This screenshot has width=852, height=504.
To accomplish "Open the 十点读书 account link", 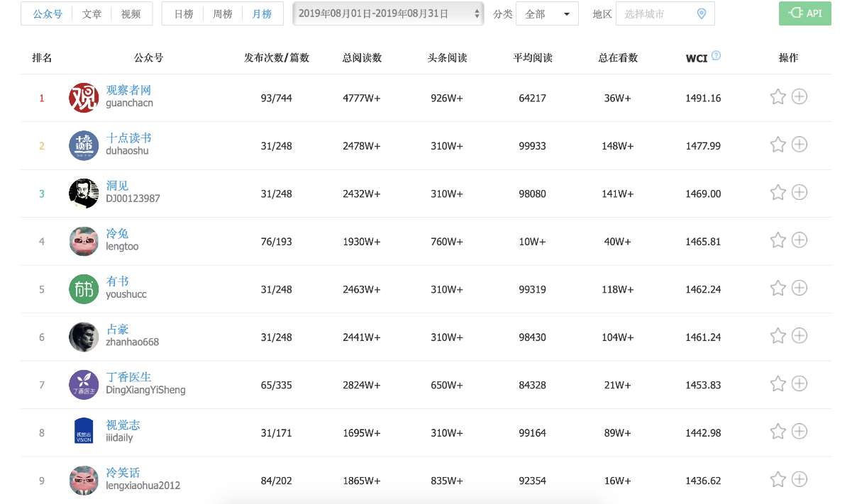I will pyautogui.click(x=128, y=138).
